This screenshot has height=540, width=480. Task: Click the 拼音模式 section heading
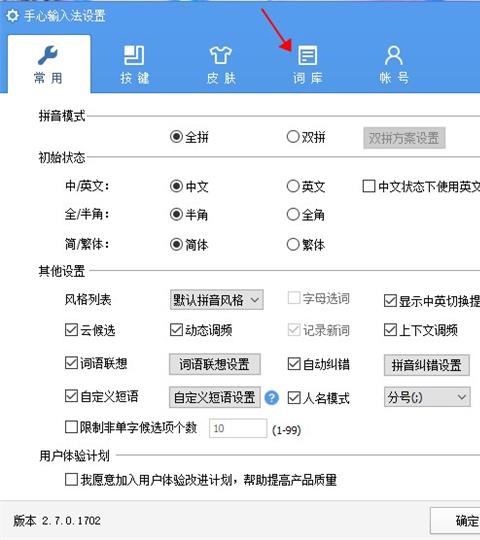(x=62, y=116)
